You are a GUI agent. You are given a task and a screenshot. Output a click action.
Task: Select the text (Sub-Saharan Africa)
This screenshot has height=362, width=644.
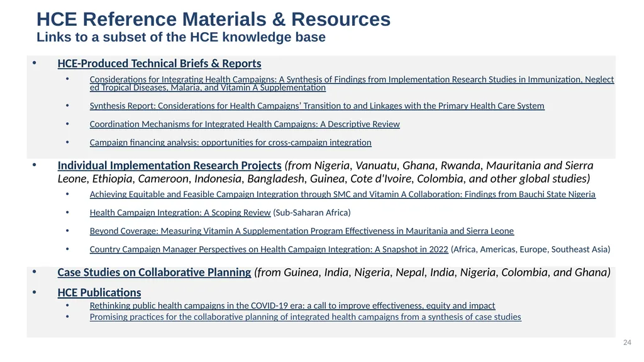pos(312,213)
